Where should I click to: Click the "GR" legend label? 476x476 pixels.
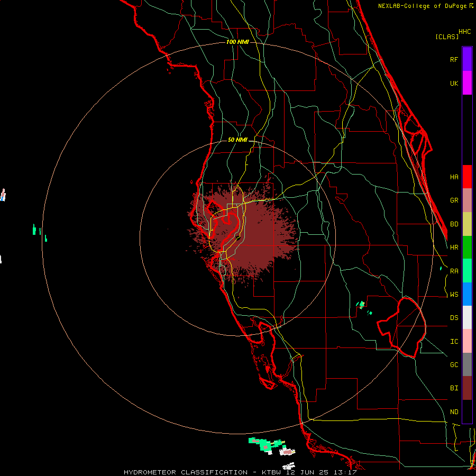click(x=454, y=200)
